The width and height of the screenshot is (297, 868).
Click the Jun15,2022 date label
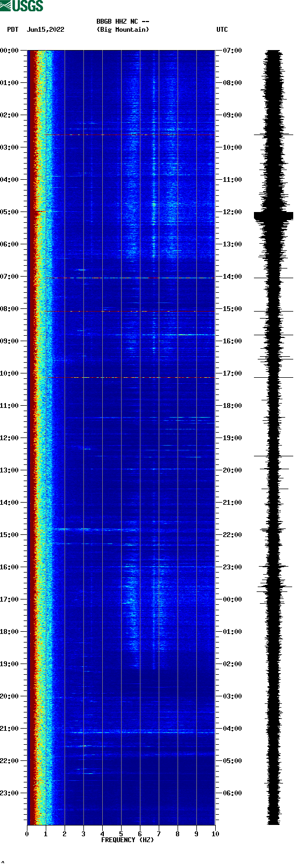46,30
